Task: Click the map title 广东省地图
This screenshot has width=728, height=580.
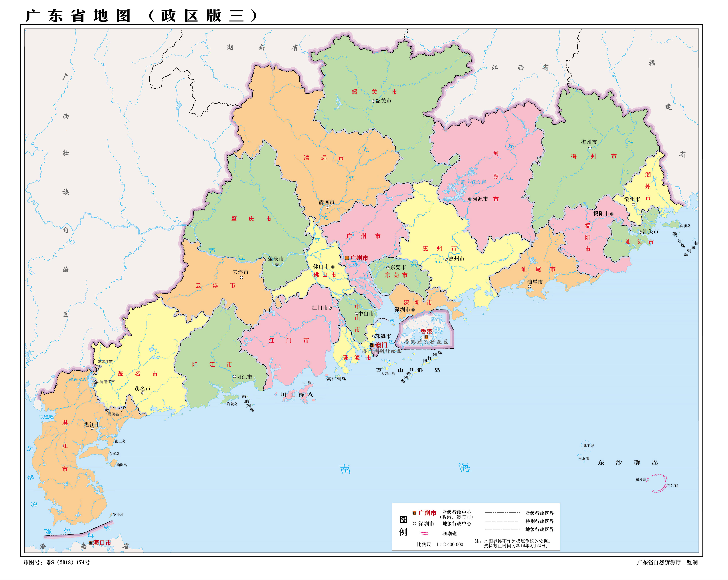Action: (78, 16)
